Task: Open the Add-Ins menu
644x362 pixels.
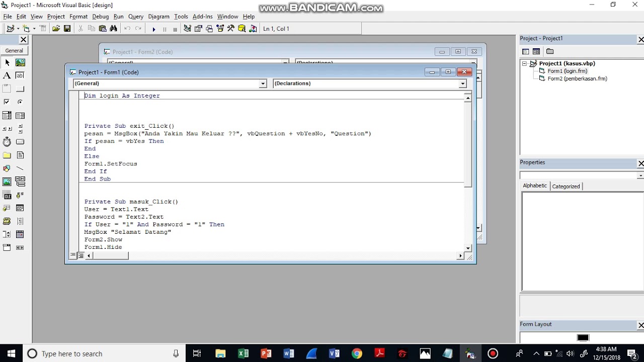Action: coord(202,17)
